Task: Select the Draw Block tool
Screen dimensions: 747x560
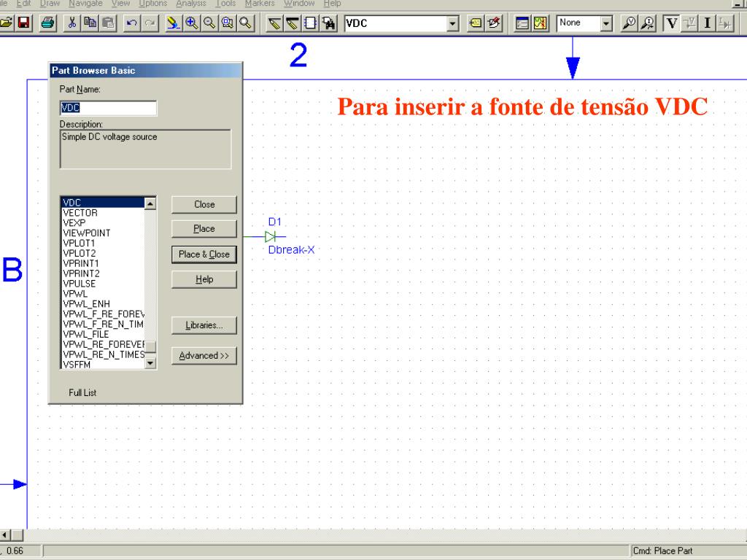Action: click(x=310, y=23)
